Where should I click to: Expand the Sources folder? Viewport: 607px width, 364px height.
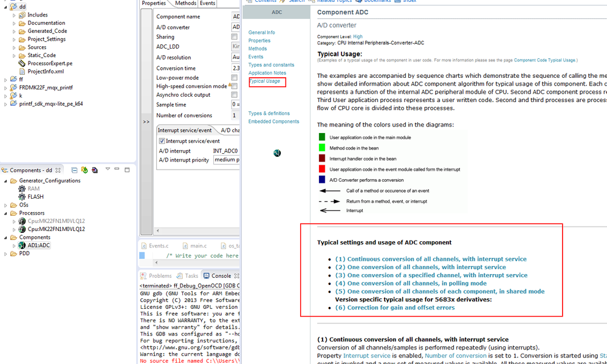15,47
